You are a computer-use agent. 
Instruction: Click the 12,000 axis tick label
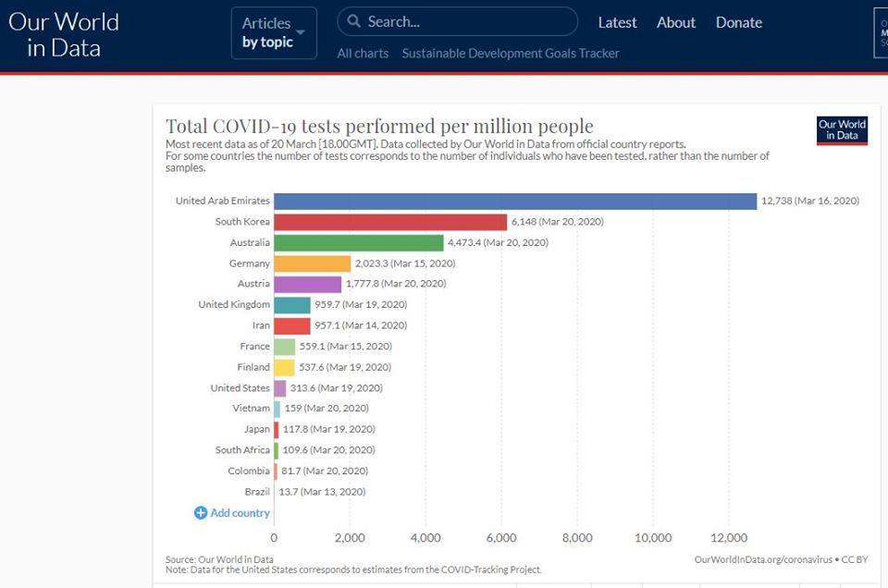click(x=729, y=538)
